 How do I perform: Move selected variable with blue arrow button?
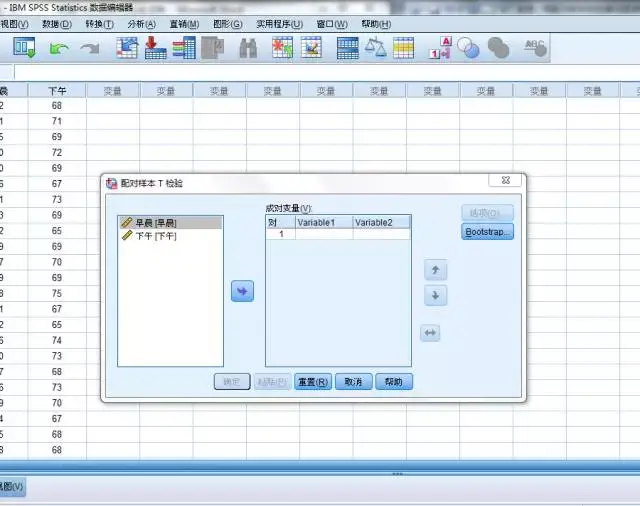pyautogui.click(x=242, y=290)
